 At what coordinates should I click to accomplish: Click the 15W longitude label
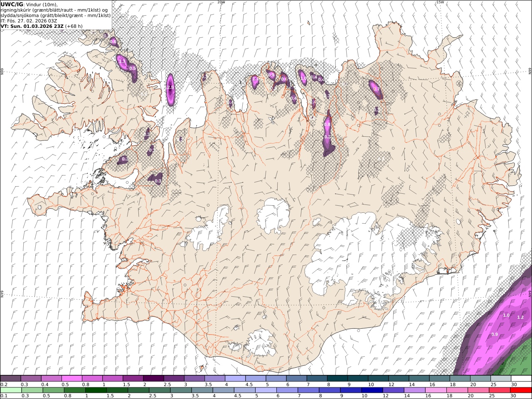pos(440,2)
